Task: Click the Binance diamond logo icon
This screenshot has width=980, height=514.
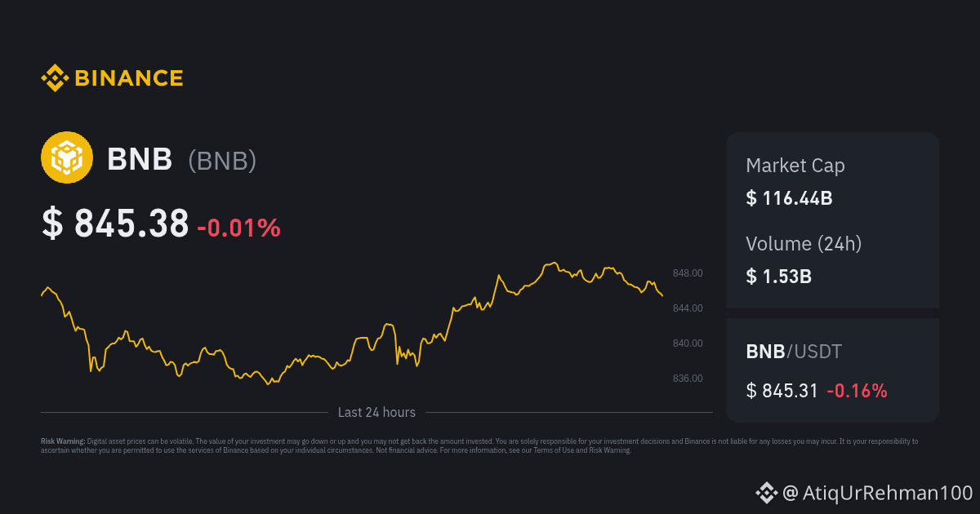Action: click(x=55, y=78)
